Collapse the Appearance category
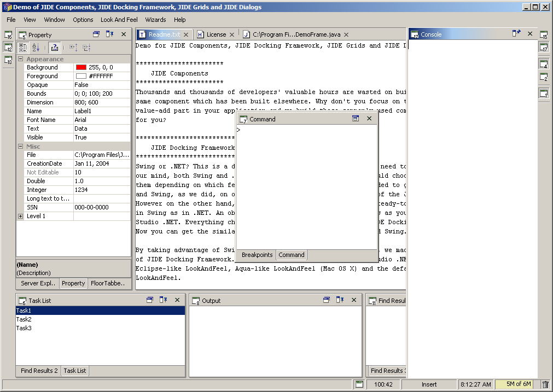The width and height of the screenshot is (553, 392). pyautogui.click(x=20, y=59)
